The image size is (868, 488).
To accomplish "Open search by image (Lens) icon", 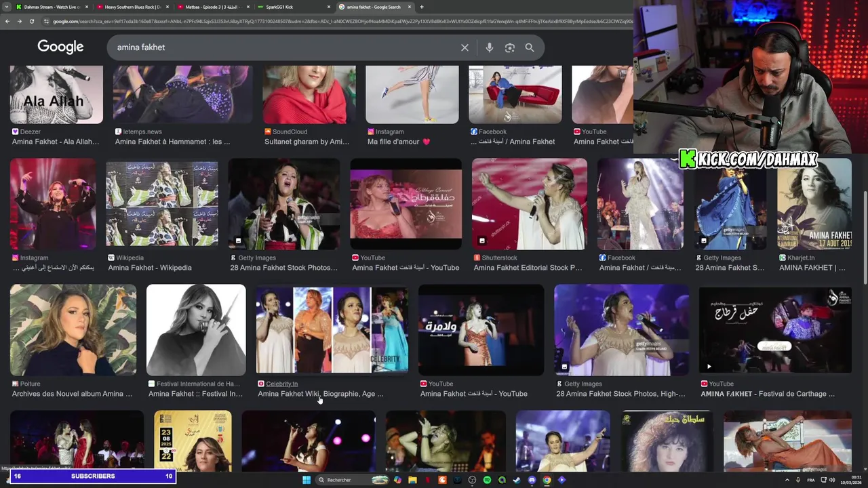I will tap(510, 47).
